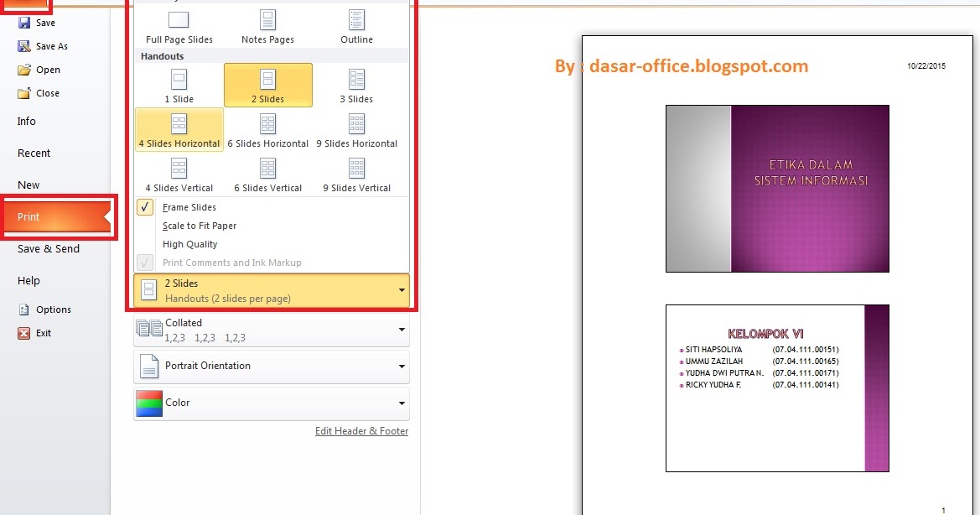Click the Collated pages icon
980x515 pixels.
point(148,330)
